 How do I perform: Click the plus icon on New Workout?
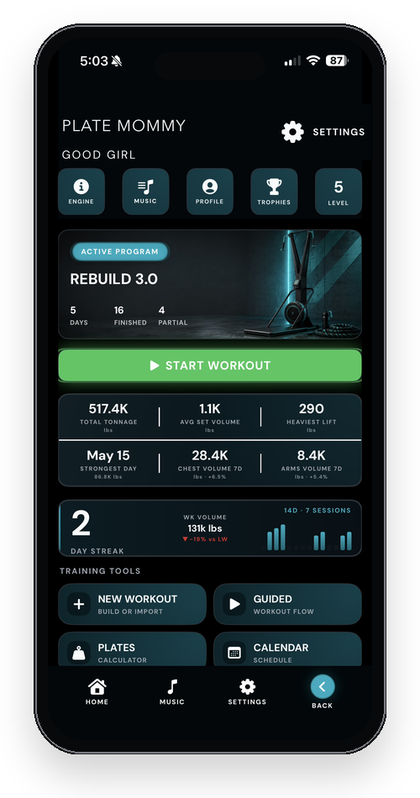tap(79, 604)
